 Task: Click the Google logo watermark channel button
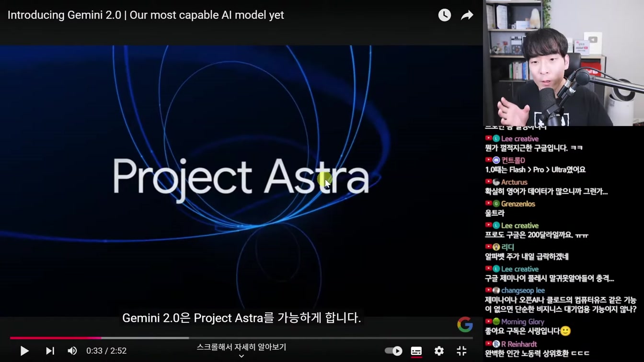(x=465, y=325)
